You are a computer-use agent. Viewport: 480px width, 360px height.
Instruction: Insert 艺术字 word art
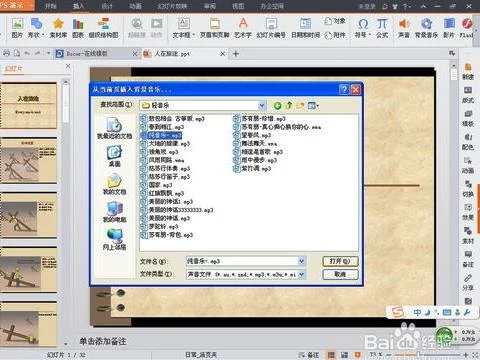click(243, 28)
